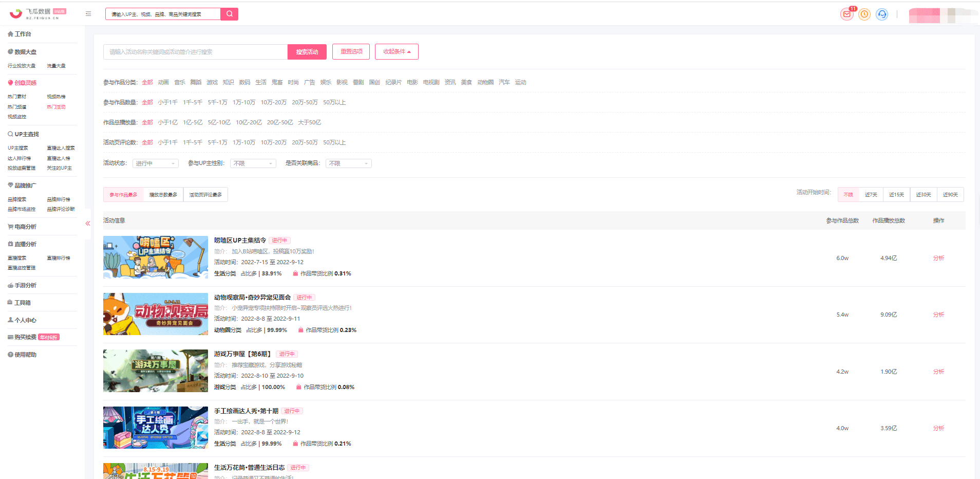Screen dimensions: 980x479
Task: Open 直播监控管理 in sidebar
Action: tap(22, 268)
